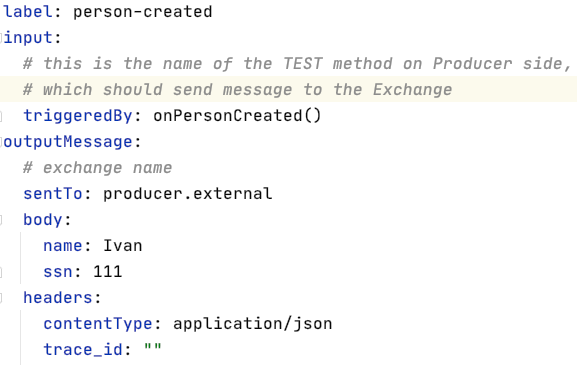Collapse the outputMessage fold marker

(x=1, y=142)
